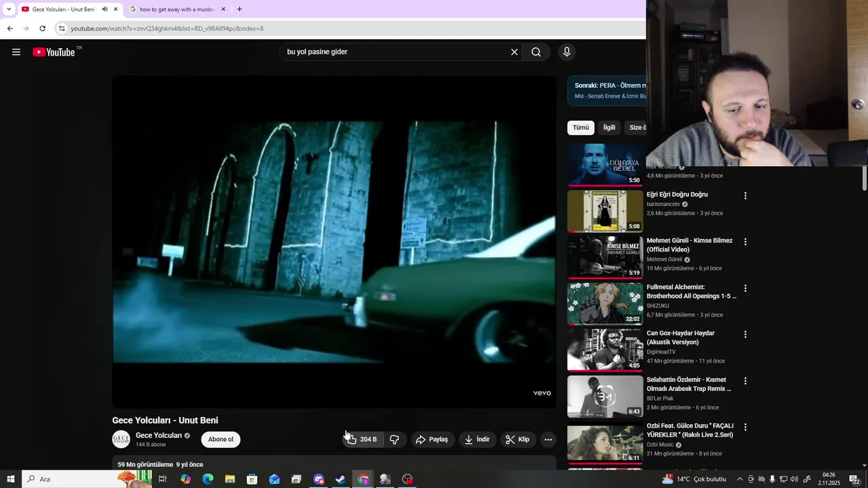Open Mehmet Güreli - Kimse Bilmez title

(x=689, y=245)
